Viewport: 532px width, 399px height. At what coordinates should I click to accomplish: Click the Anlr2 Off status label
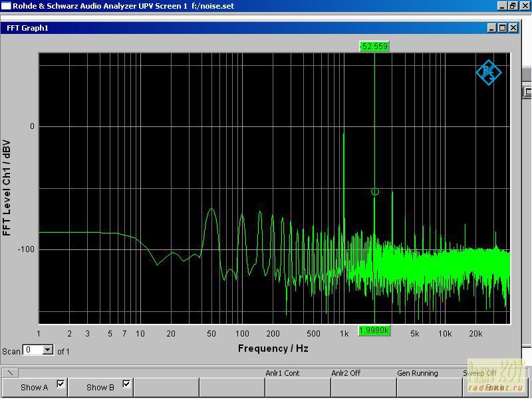click(346, 373)
